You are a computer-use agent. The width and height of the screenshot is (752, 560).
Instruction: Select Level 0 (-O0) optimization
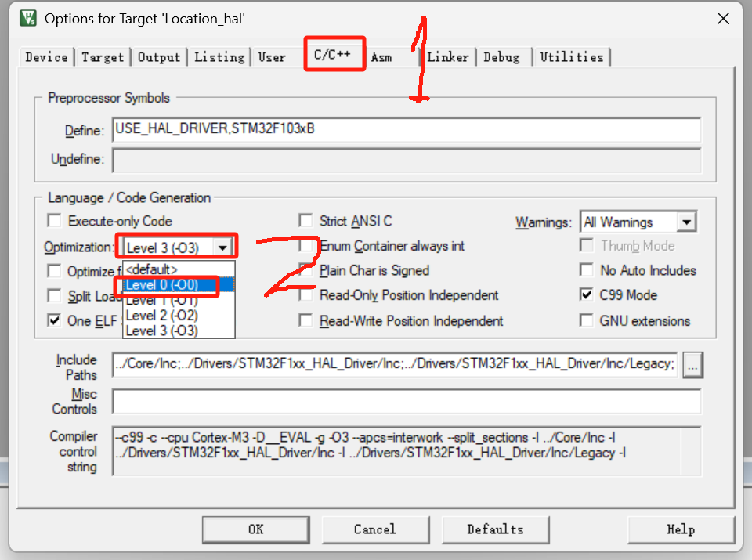(179, 285)
